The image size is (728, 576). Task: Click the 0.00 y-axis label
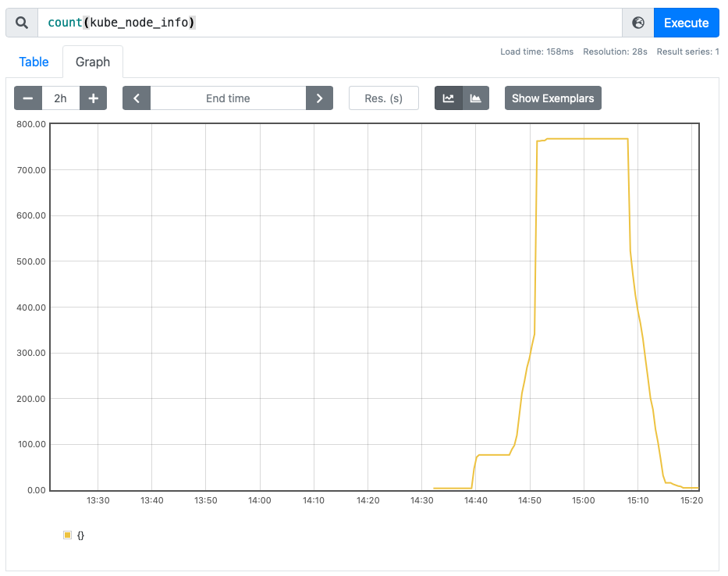point(36,490)
